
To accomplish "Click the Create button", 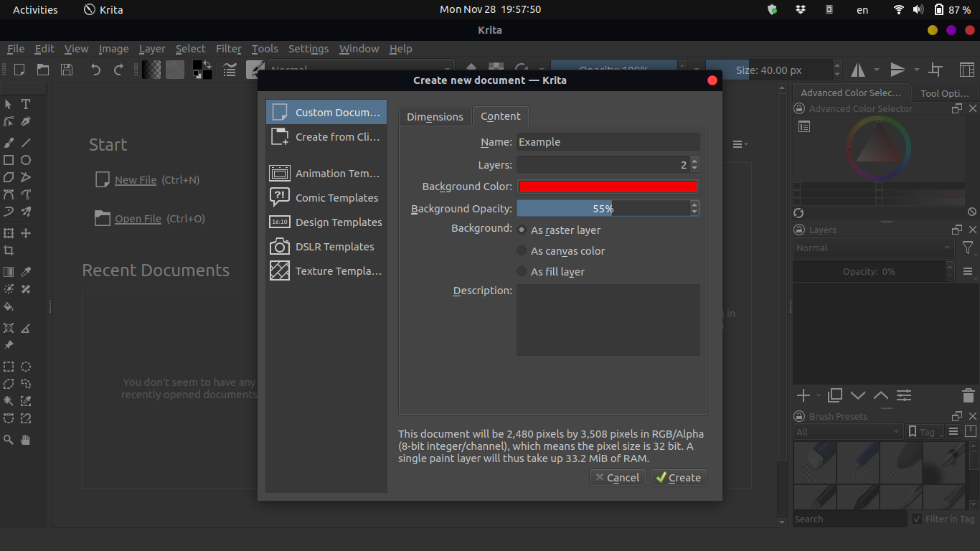I will tap(678, 477).
